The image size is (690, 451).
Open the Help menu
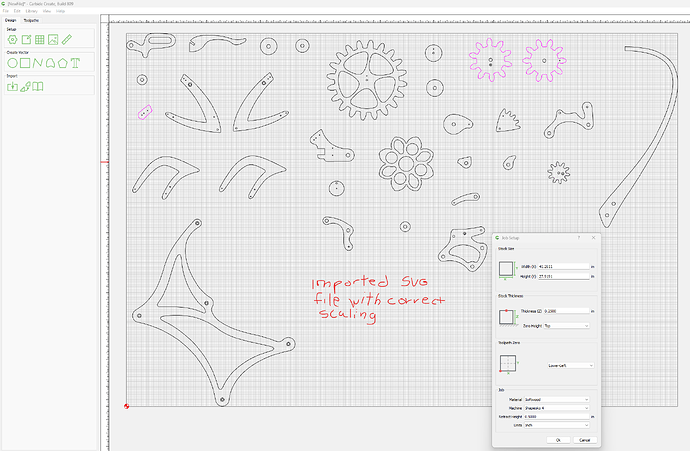(x=60, y=11)
